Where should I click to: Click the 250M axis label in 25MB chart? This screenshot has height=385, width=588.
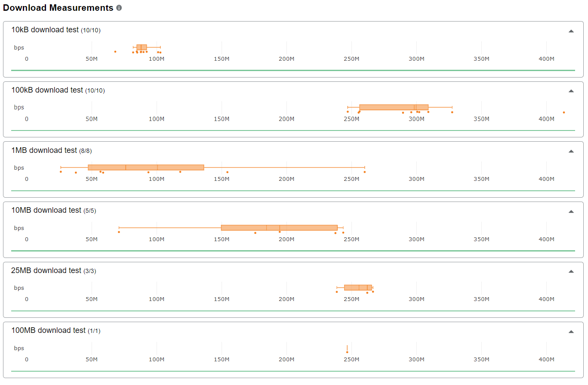(351, 299)
